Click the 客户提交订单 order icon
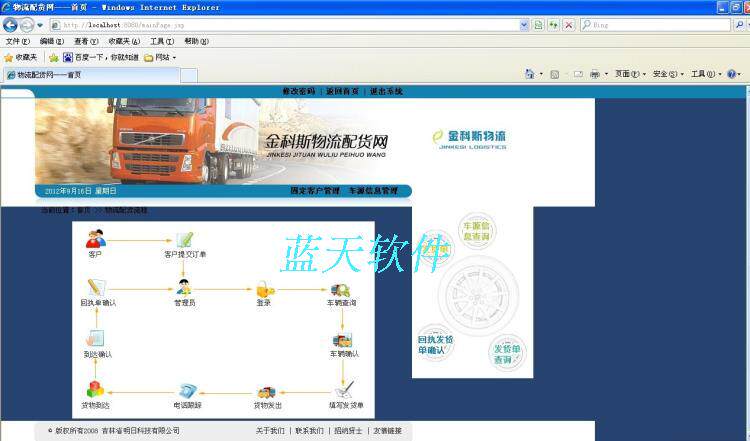This screenshot has height=441, width=750. [185, 239]
